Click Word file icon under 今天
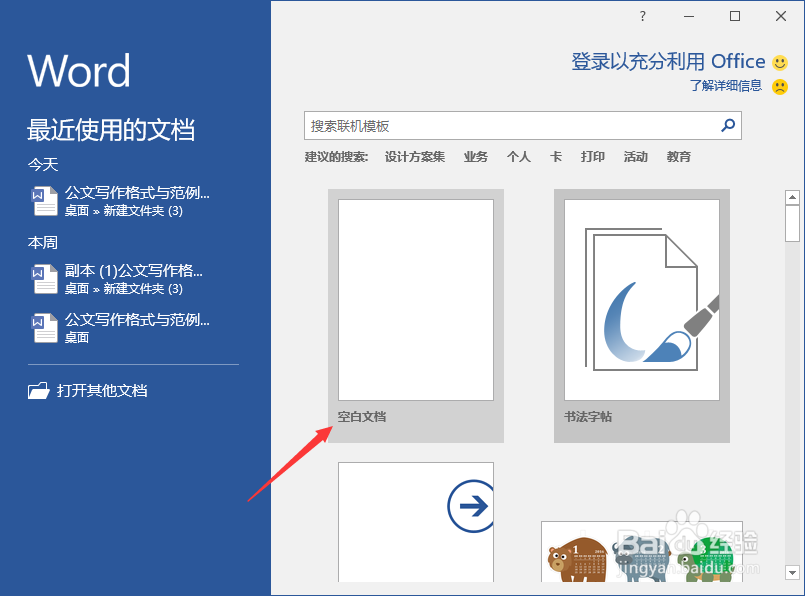Screen dimensions: 805x596 point(45,201)
